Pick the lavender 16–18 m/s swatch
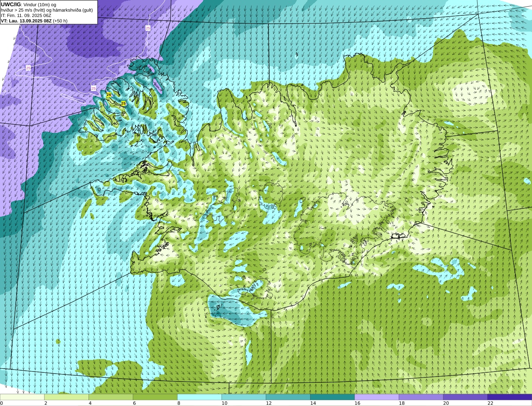Viewport: 532px width, 406px height. point(377,397)
